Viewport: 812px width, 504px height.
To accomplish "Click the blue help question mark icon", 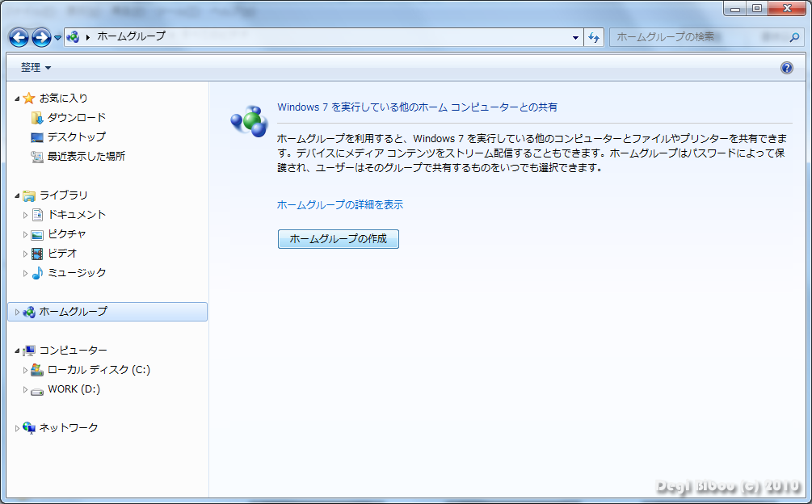I will 787,68.
